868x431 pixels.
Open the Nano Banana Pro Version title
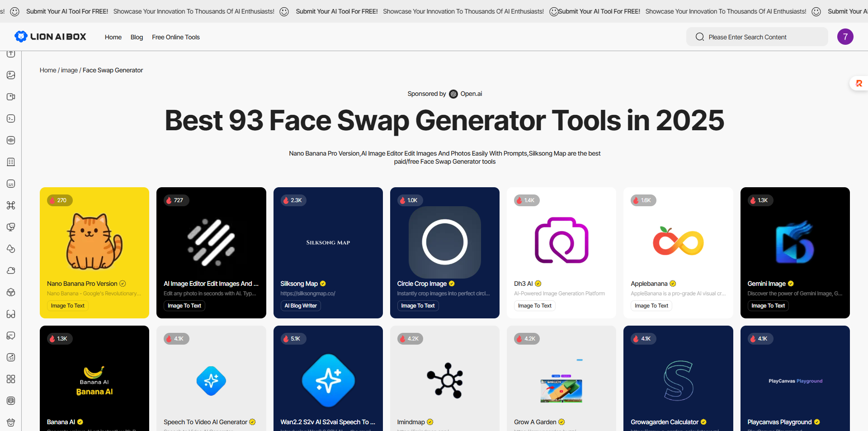(82, 284)
